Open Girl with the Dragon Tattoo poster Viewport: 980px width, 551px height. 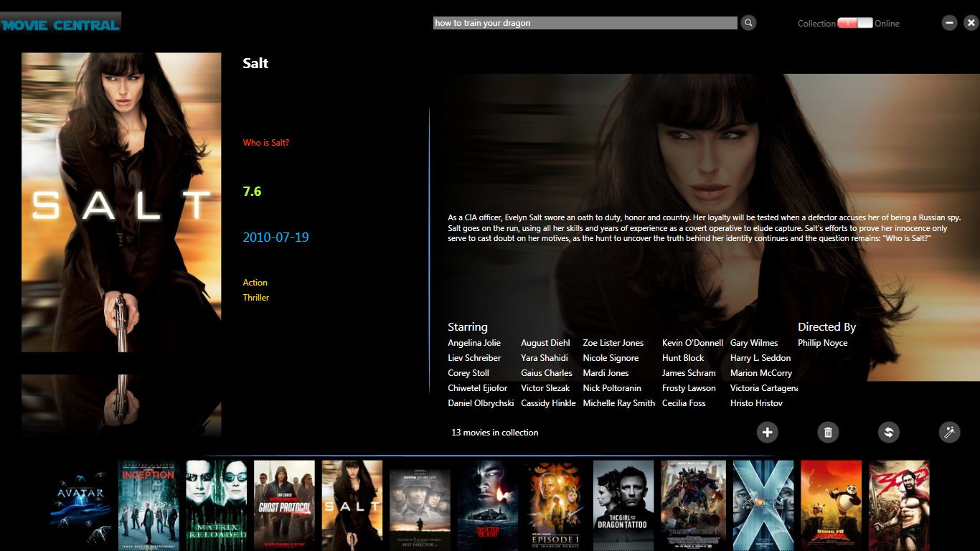(623, 506)
